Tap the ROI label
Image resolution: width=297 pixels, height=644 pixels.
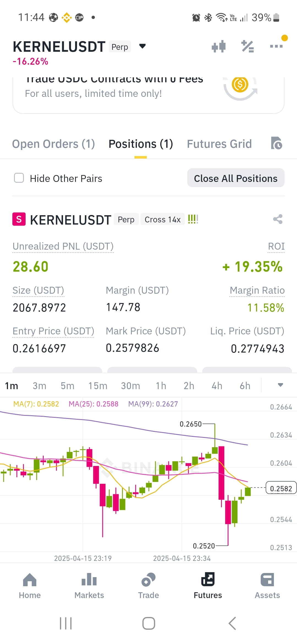pos(276,246)
